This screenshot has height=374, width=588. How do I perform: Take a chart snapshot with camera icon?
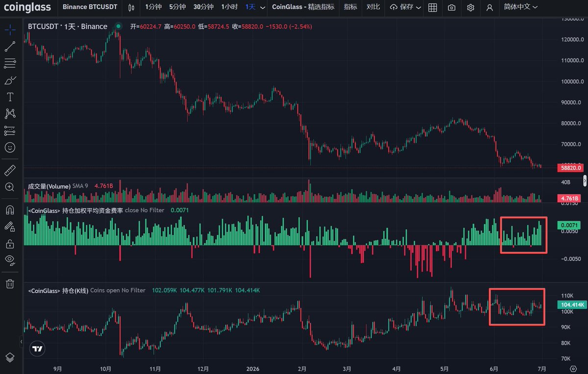pyautogui.click(x=451, y=7)
